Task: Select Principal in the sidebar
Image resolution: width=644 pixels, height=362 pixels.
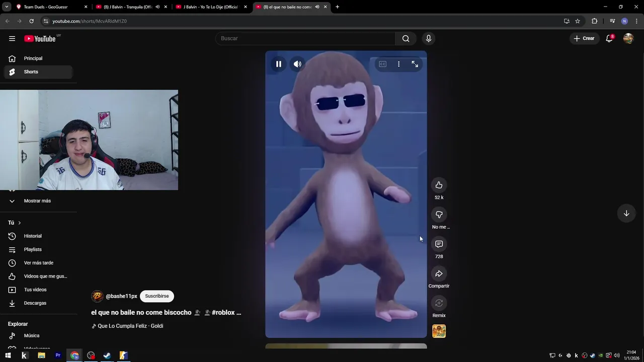Action: (38, 58)
